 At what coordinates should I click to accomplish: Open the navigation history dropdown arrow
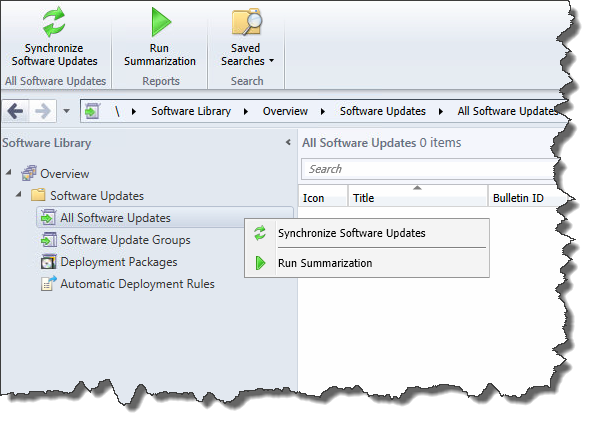click(x=67, y=111)
